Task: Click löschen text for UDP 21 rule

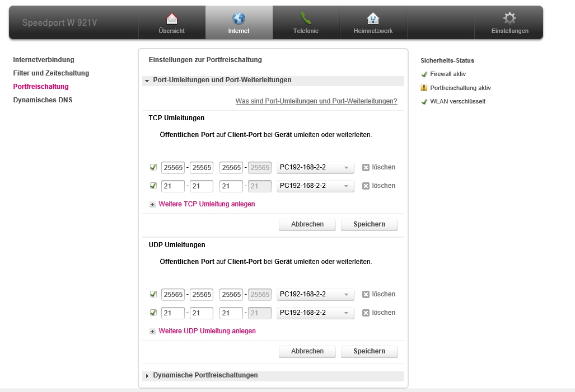Action: tap(384, 313)
